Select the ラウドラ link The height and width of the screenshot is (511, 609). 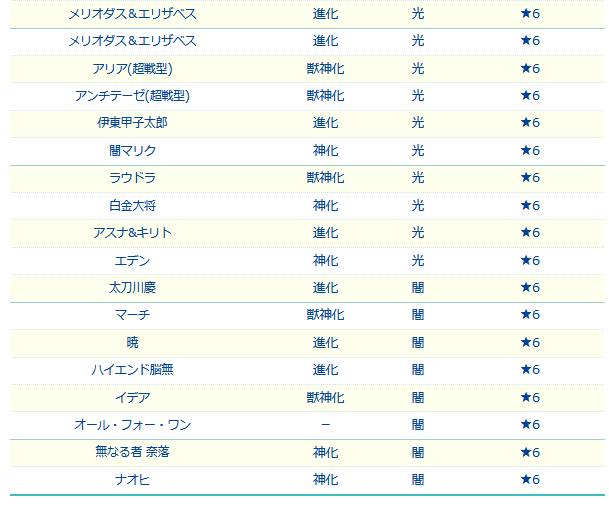[132, 178]
